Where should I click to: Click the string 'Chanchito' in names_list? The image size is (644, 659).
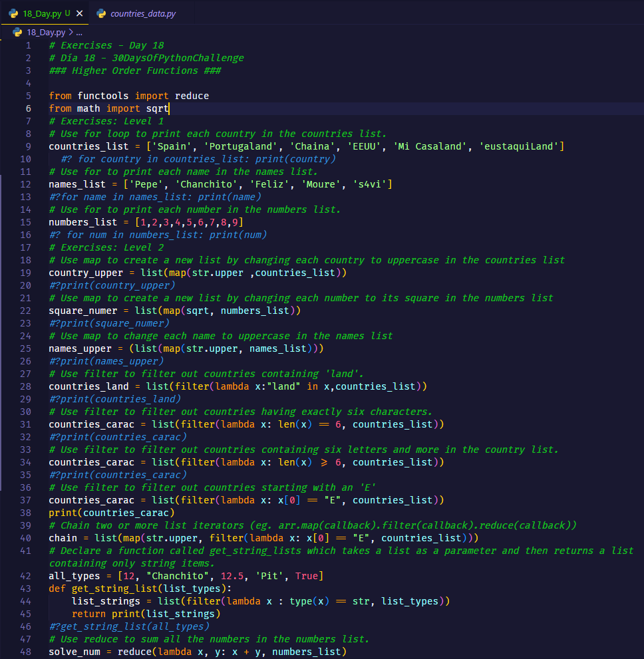pyautogui.click(x=206, y=184)
